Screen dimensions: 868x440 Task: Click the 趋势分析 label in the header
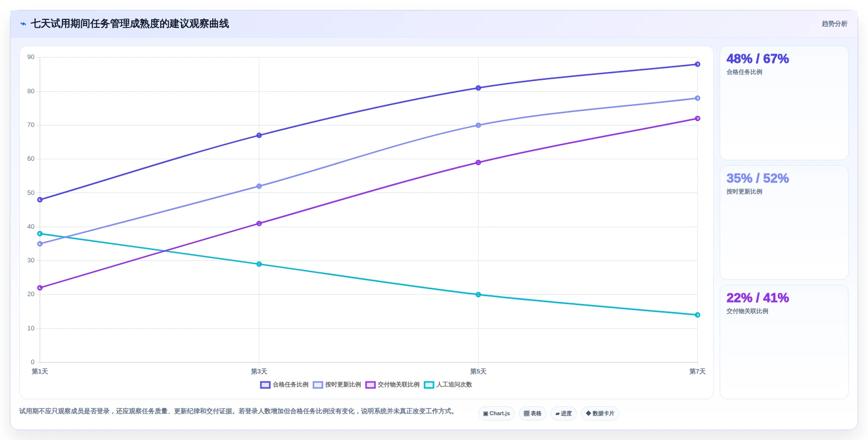point(834,24)
